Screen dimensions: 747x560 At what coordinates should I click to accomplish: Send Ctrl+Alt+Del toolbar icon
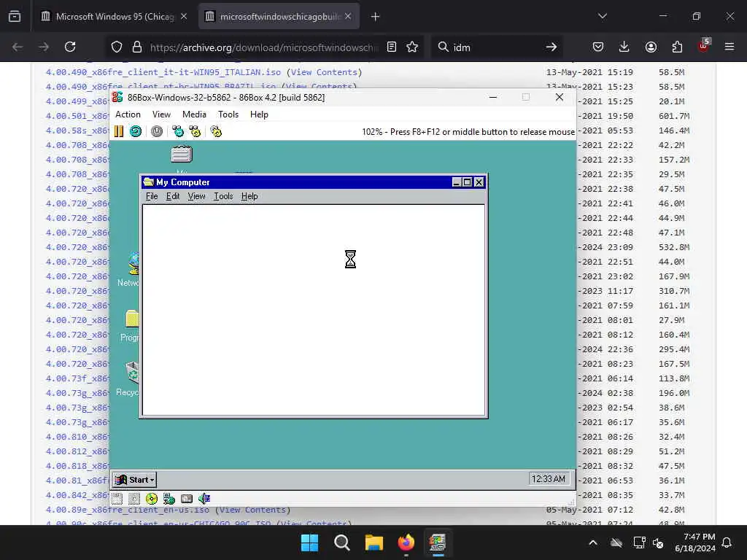coord(178,131)
